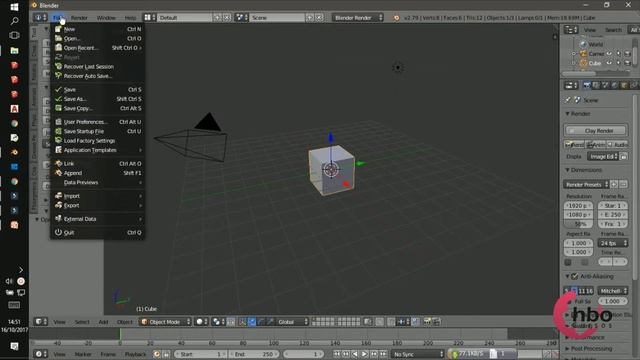This screenshot has width=640, height=360.
Task: Expand the External Data submenu
Action: click(x=98, y=219)
